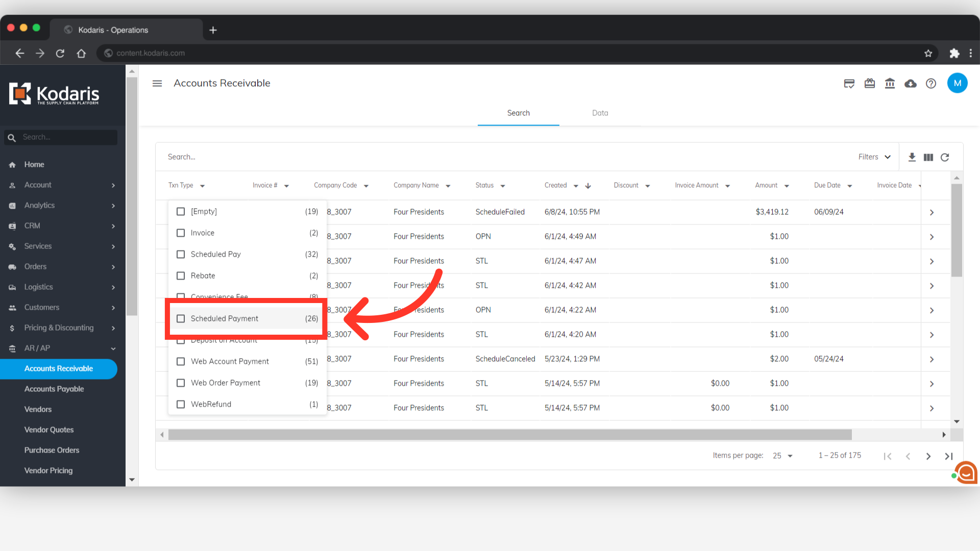Image resolution: width=980 pixels, height=551 pixels.
Task: Switch to the Data tab
Action: pyautogui.click(x=600, y=113)
